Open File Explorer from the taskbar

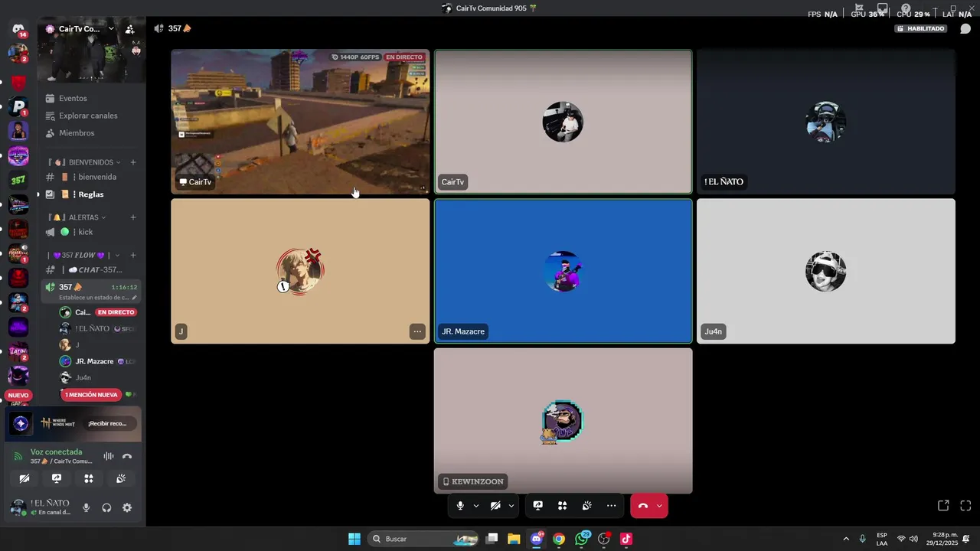514,539
